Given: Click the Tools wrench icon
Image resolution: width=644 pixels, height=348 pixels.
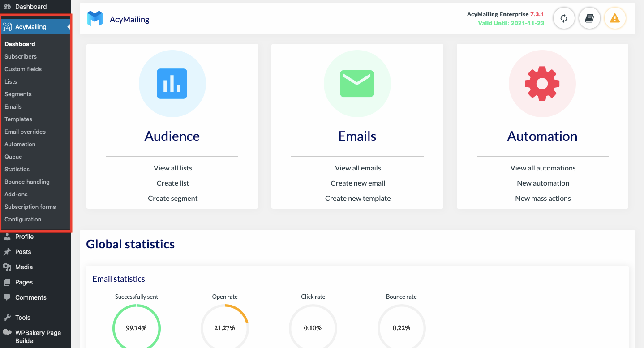Looking at the screenshot, I should [7, 318].
